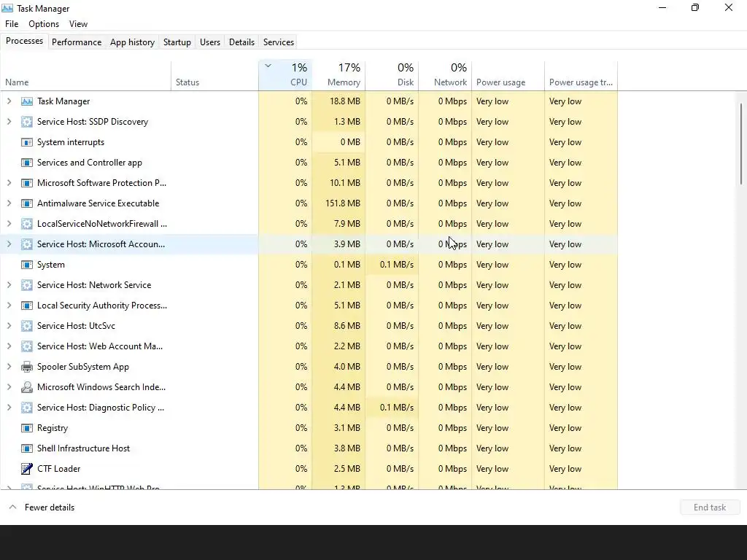Click the Service Host: Microsoft Account gear icon
Viewport: 747px width, 560px height.
click(27, 244)
